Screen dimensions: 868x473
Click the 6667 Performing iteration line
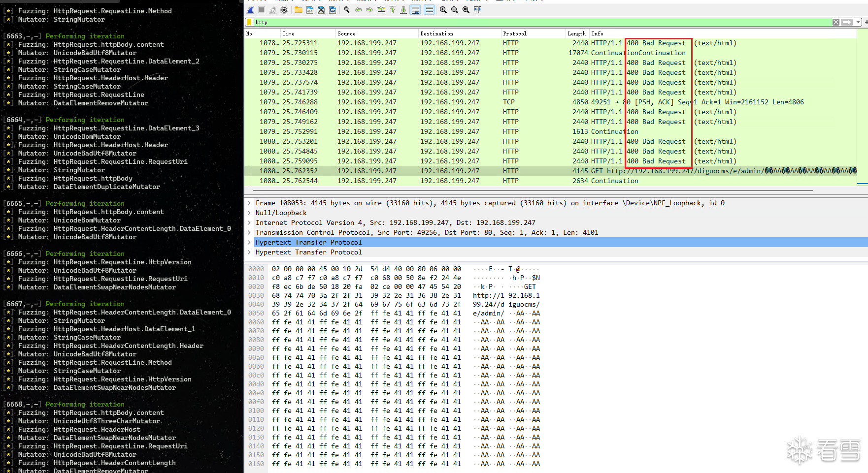coord(64,304)
